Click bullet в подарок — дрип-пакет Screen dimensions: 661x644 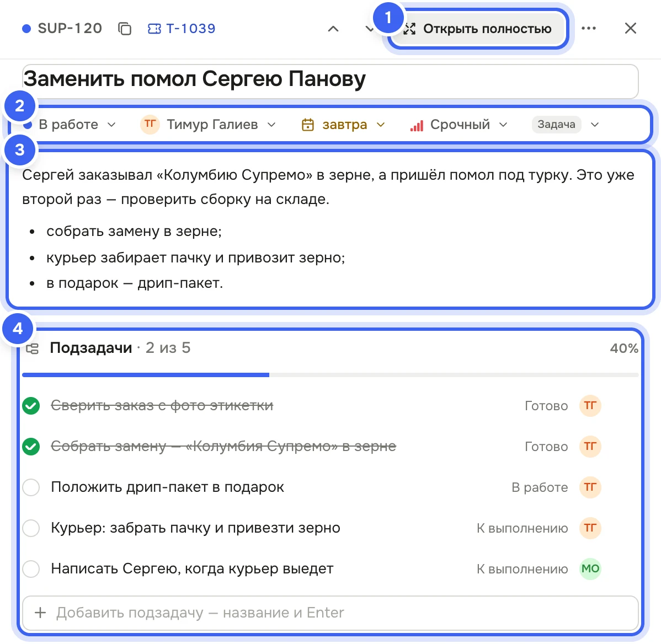[x=135, y=283]
